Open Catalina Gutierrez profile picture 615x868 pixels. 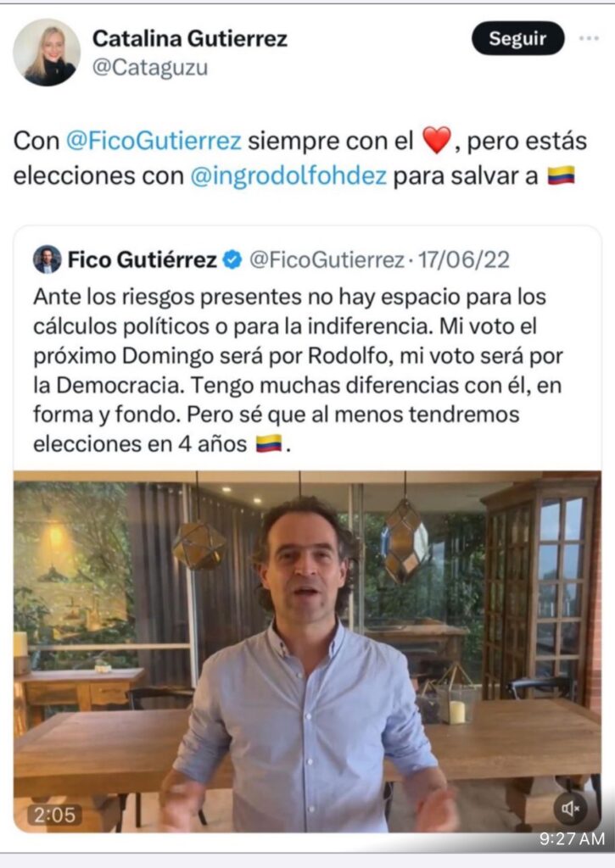[x=47, y=52]
